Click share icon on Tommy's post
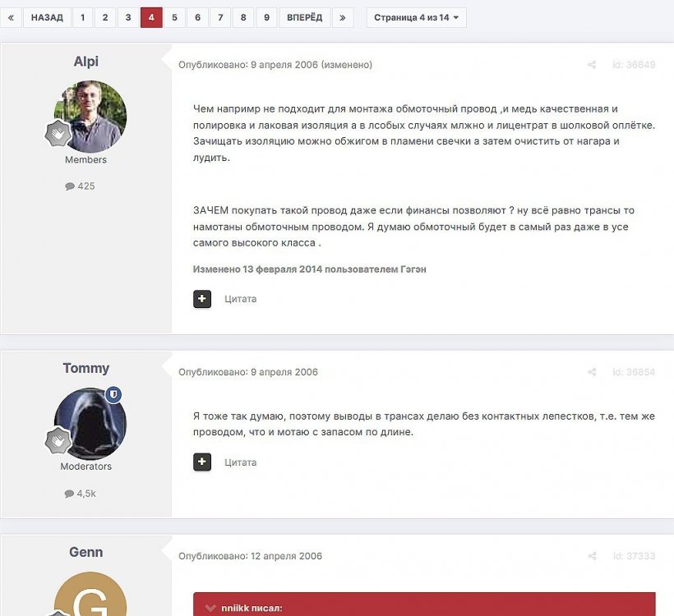The height and width of the screenshot is (616, 674). (592, 372)
